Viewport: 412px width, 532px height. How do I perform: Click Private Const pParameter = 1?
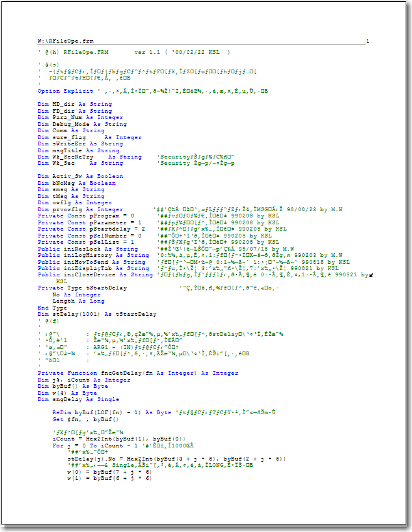pyautogui.click(x=90, y=222)
